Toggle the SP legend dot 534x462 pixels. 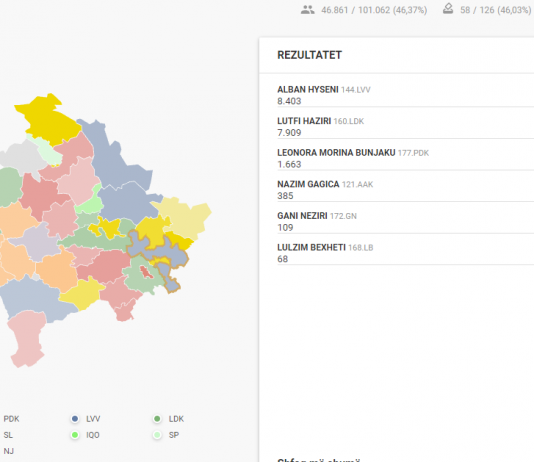(157, 435)
